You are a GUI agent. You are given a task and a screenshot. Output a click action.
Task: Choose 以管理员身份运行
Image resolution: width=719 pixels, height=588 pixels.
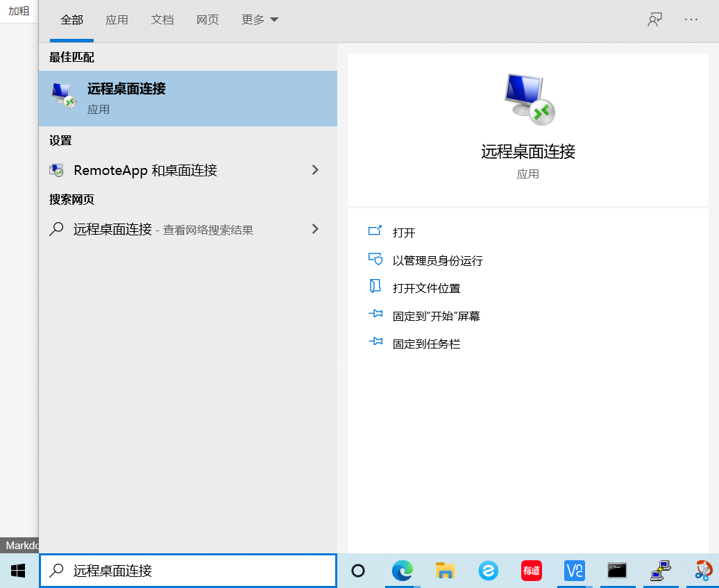(437, 260)
